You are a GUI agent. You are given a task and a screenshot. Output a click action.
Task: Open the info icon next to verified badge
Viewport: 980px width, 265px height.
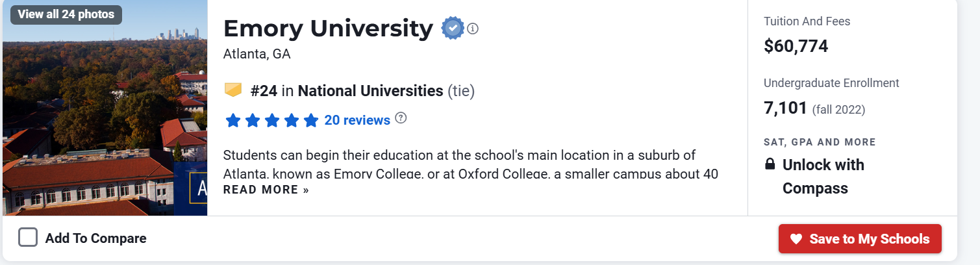473,29
